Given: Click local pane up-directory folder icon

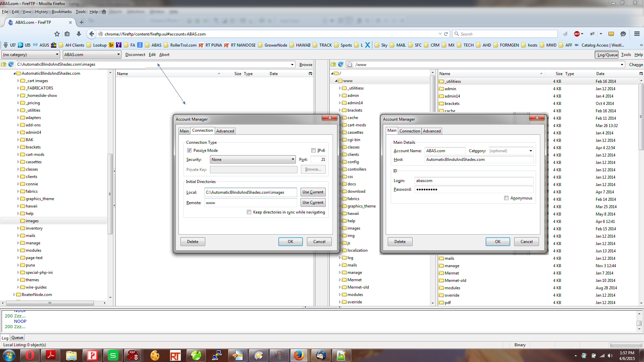Looking at the screenshot, I should click(x=4, y=64).
